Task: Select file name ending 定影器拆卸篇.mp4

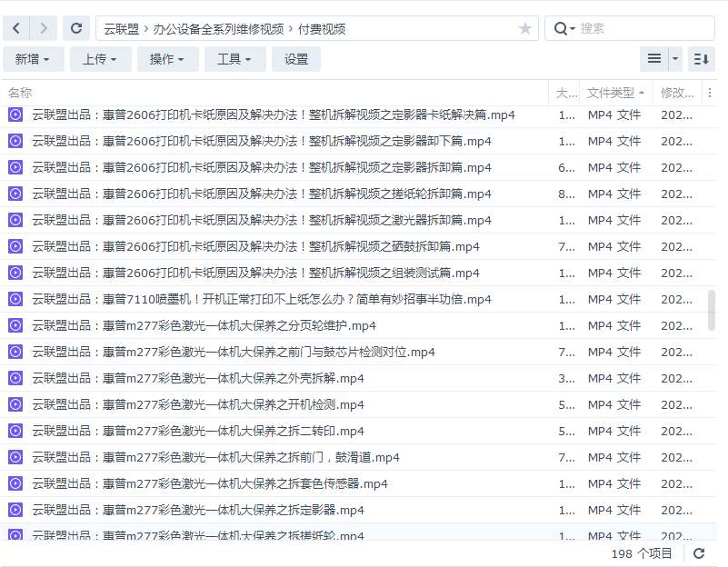Action: tap(262, 167)
